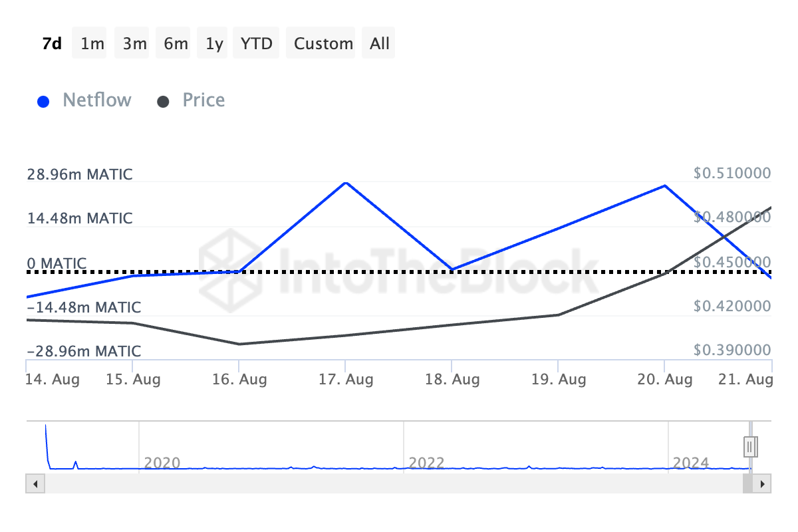Select the YTD range option
The width and height of the screenshot is (798, 532).
(x=257, y=44)
